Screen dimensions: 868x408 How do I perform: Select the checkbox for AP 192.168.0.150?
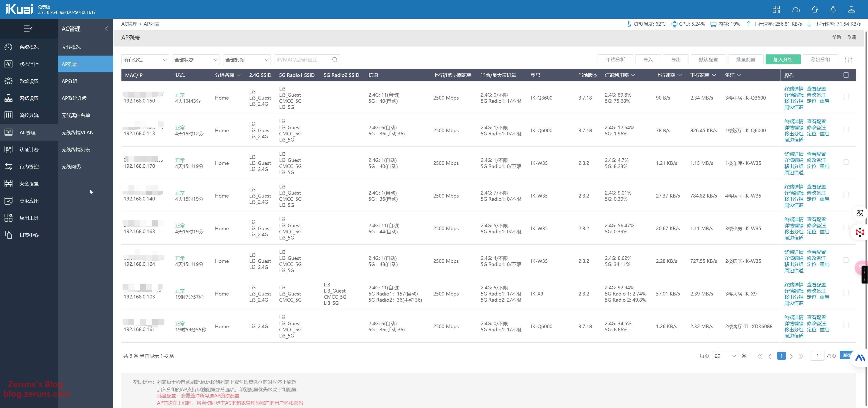click(846, 97)
